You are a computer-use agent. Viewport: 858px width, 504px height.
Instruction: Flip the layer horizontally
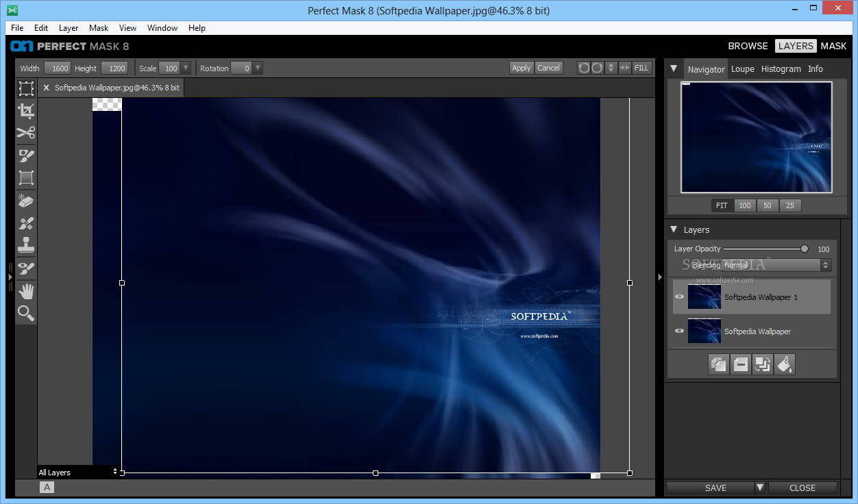(x=624, y=68)
